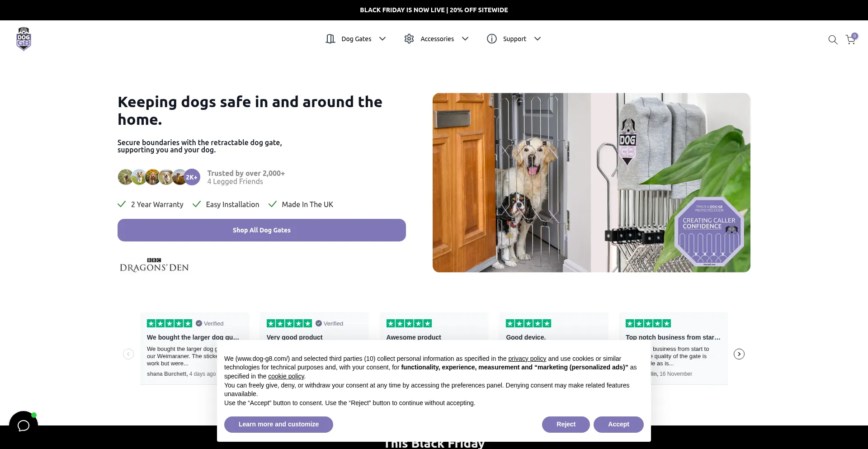The width and height of the screenshot is (868, 449).
Task: Expand the Dog Gates dropdown chevron
Action: tap(382, 39)
